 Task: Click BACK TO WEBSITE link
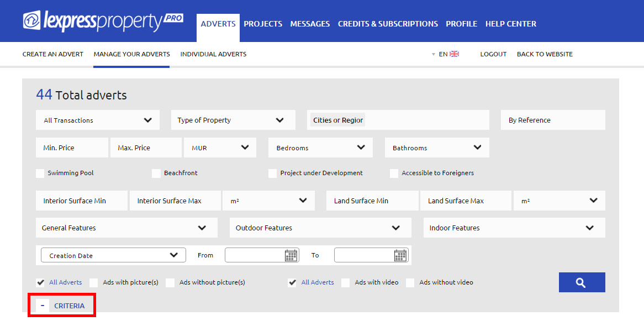[545, 54]
